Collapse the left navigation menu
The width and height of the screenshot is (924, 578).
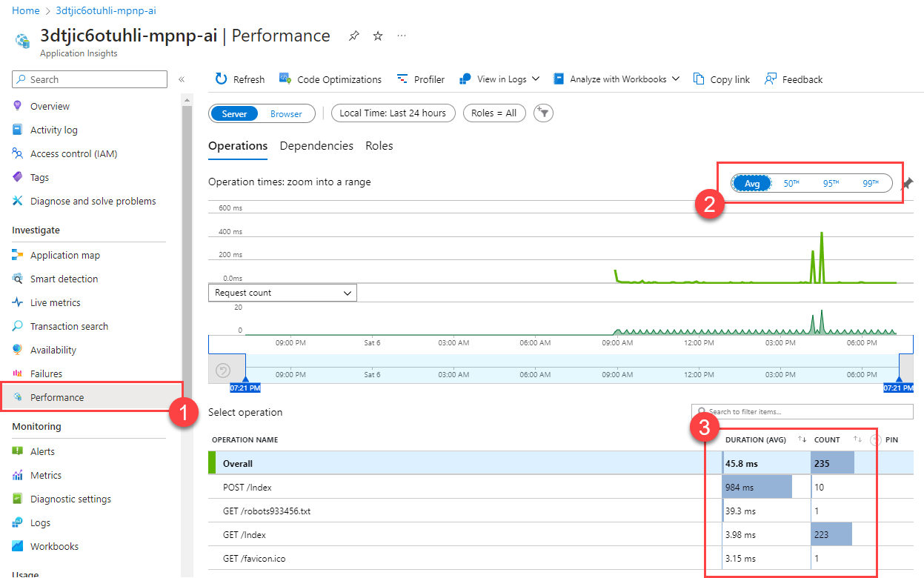click(181, 79)
